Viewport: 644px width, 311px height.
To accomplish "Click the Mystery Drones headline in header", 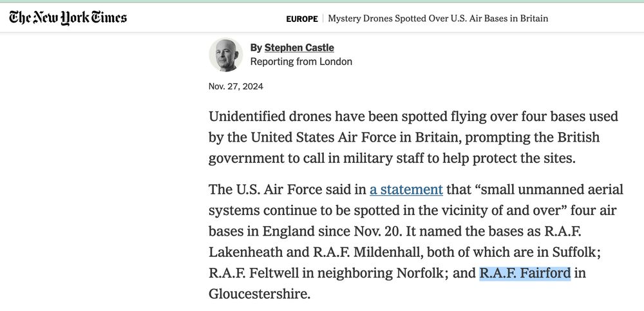I will coord(438,19).
